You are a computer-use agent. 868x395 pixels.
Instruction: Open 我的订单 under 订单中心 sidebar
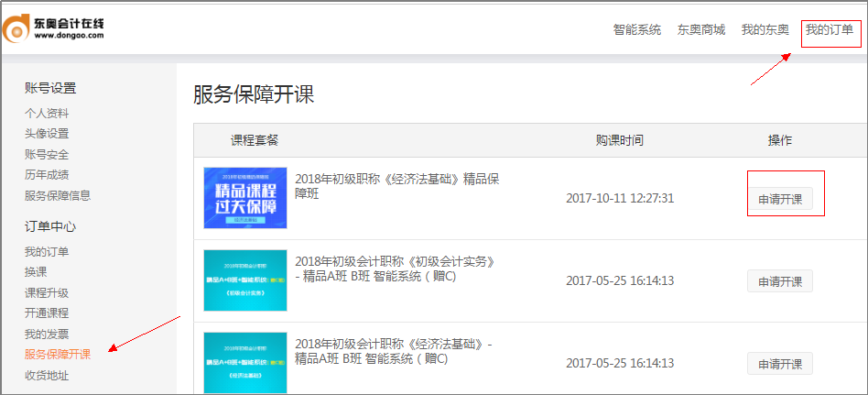coord(47,252)
